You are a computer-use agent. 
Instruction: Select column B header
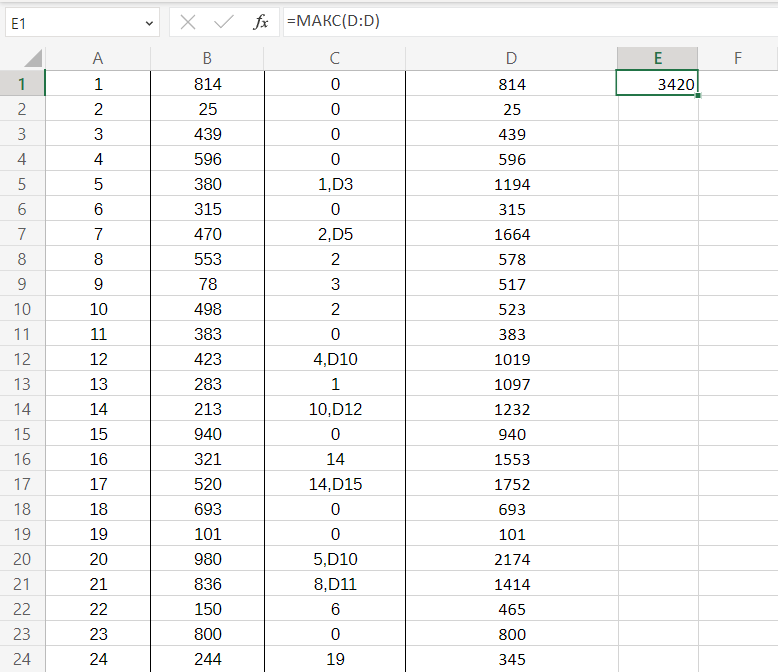[x=207, y=58]
